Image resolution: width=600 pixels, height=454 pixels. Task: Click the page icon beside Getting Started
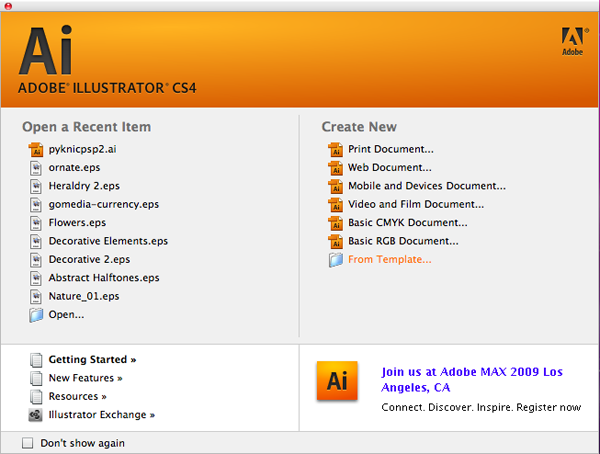pos(36,360)
